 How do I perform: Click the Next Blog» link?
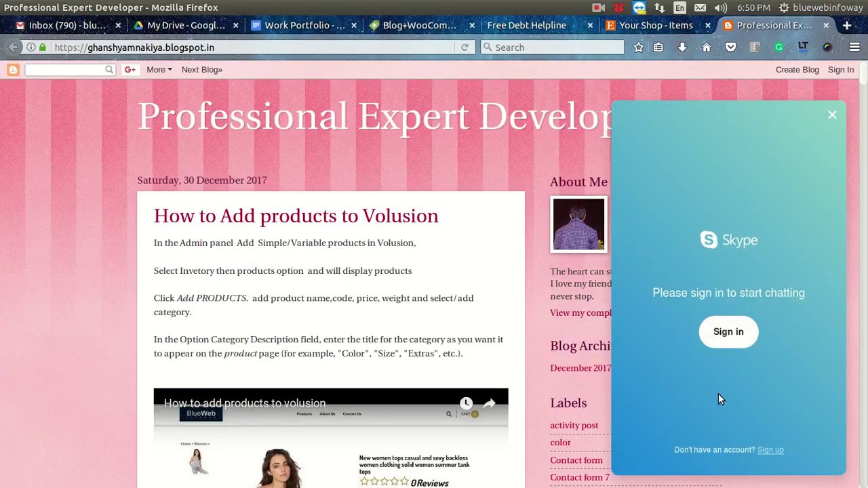[202, 69]
